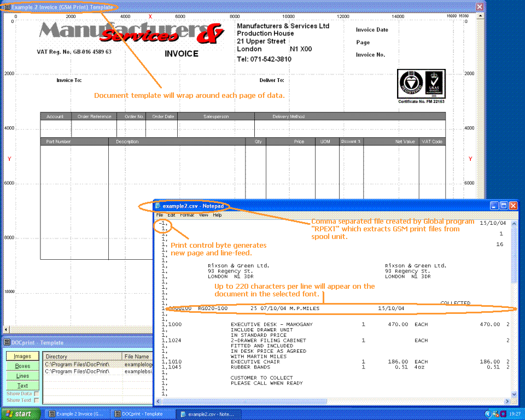Click the DOCprint - Template window title icon

(7, 342)
